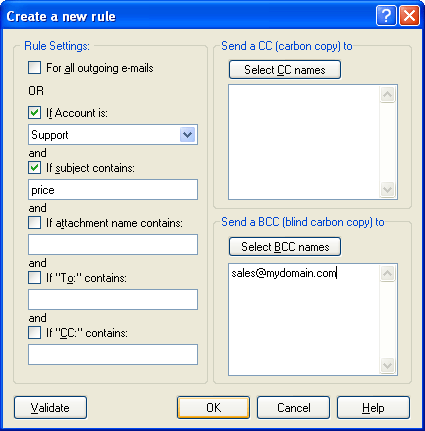This screenshot has height=431, width=425.
Task: Confirm the rule with OK
Action: (213, 408)
